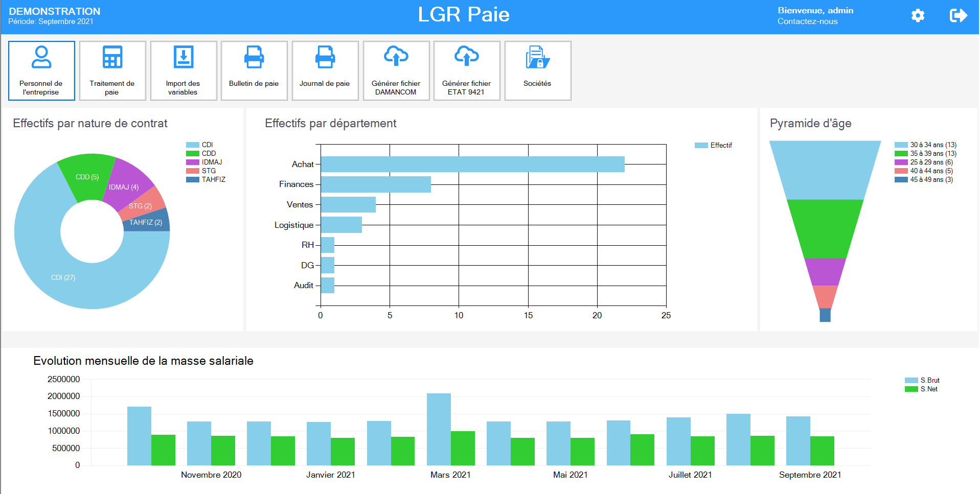Viewport: 980px width, 494px height.
Task: Click the Effectif legend color swatch
Action: (701, 146)
